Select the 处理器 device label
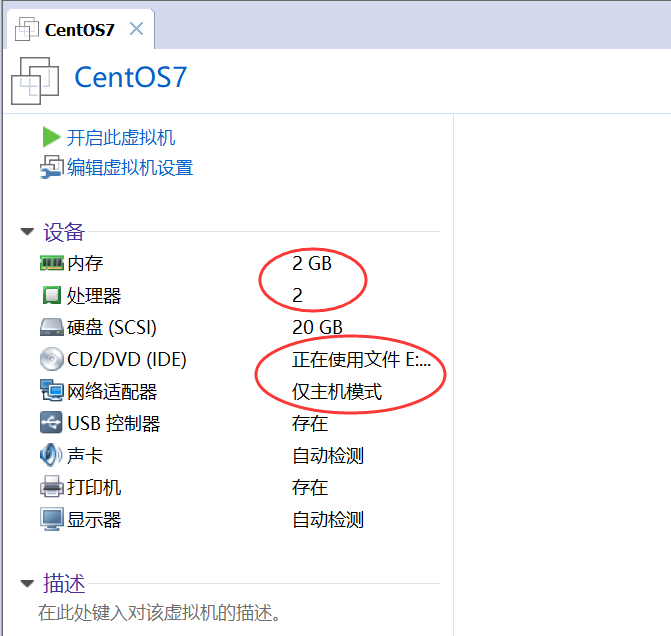The height and width of the screenshot is (636, 671). tap(94, 295)
